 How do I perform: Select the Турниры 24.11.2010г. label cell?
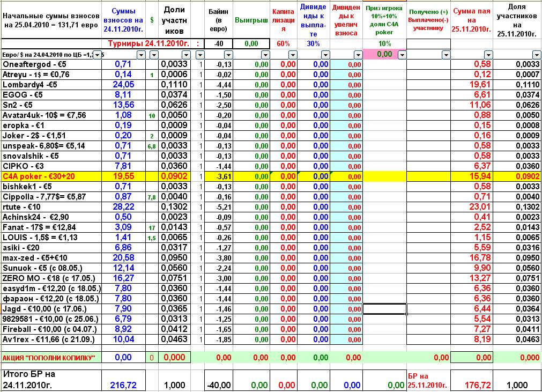point(149,43)
